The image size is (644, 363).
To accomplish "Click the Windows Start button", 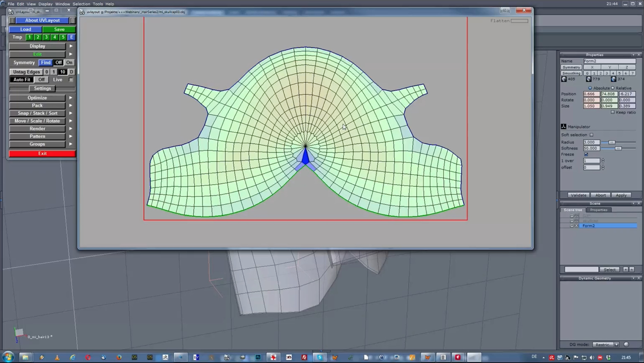I will tap(8, 357).
